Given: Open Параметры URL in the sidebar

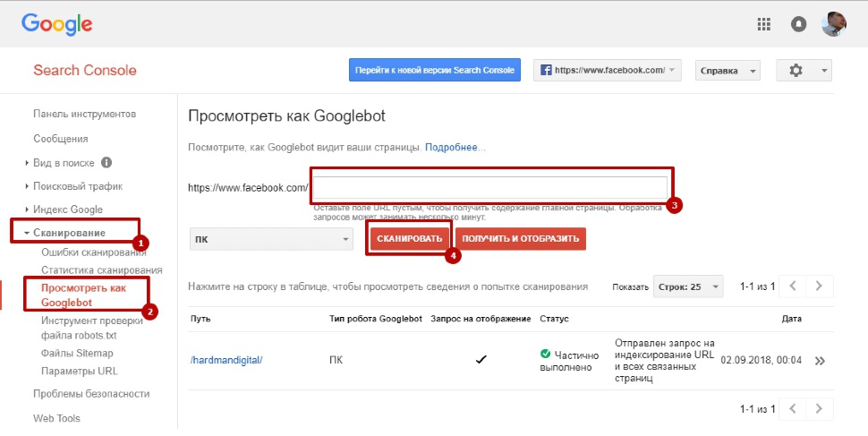Looking at the screenshot, I should tap(79, 371).
